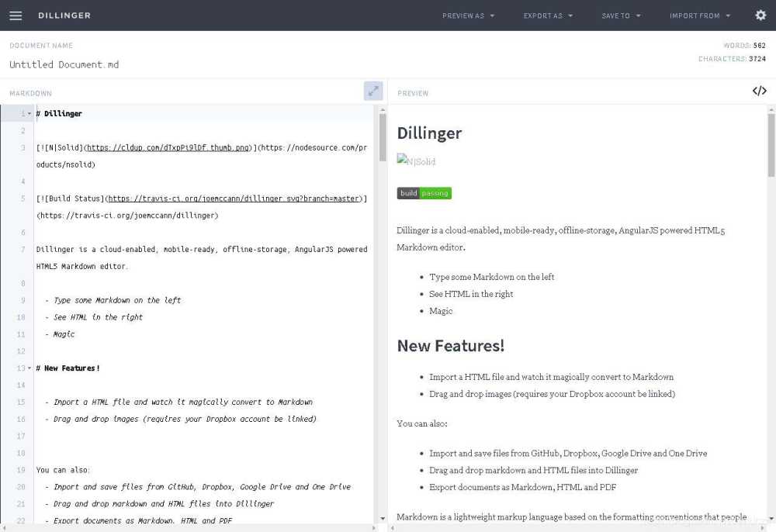Viewport: 776px width, 532px height.
Task: Collapse the New Features section on line 13
Action: 29,368
